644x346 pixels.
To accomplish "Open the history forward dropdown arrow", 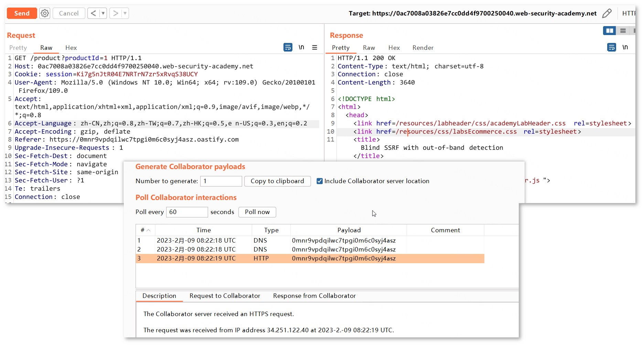I will [125, 13].
